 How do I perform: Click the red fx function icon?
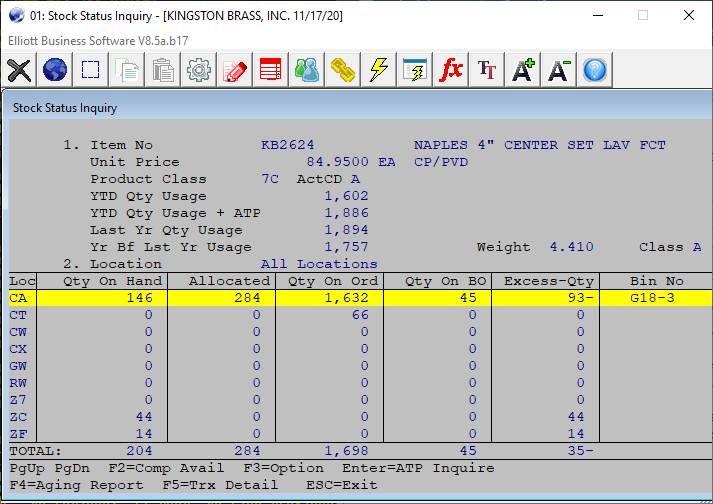pos(451,70)
